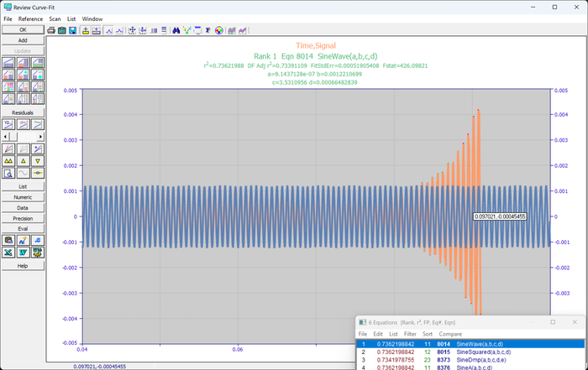Click the Eval button
Screen dimensions: 588x370
23,229
